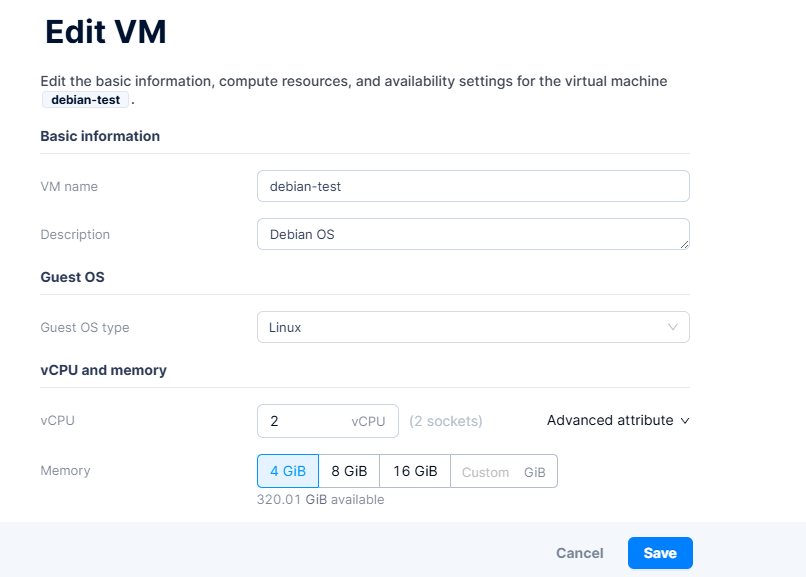The width and height of the screenshot is (806, 577).
Task: Choose 8 GiB of memory
Action: click(x=349, y=471)
